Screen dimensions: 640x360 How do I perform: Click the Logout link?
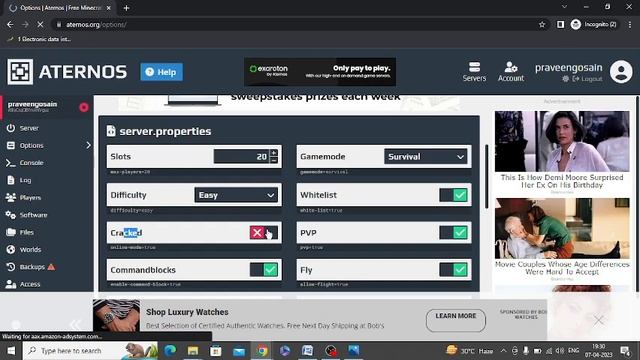[587, 79]
